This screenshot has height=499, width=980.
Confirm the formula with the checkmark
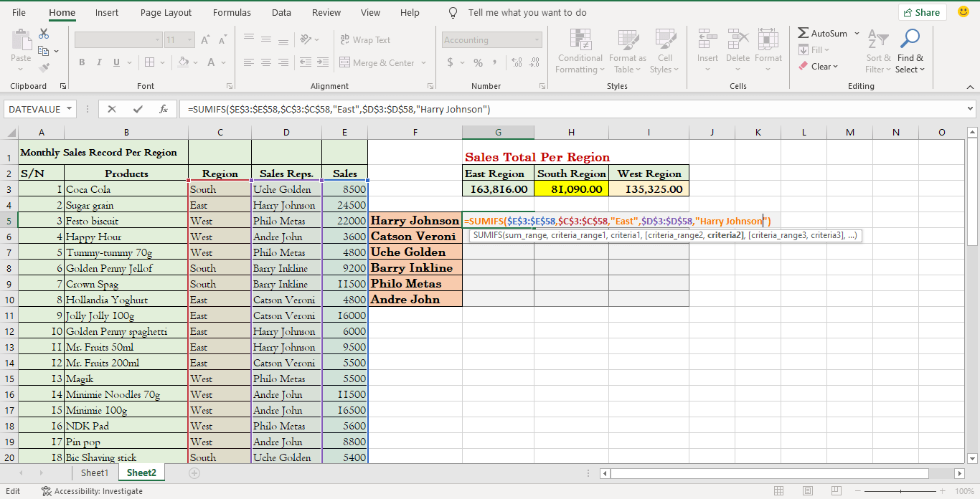click(x=138, y=109)
